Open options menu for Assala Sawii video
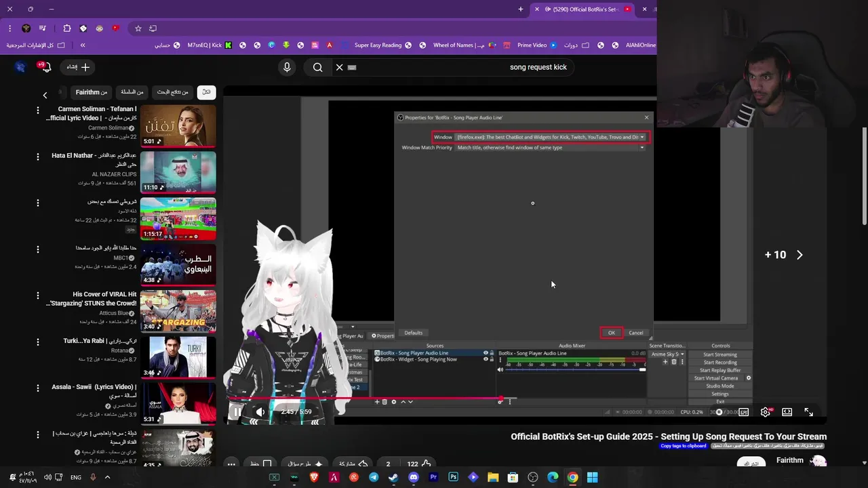 click(x=37, y=388)
